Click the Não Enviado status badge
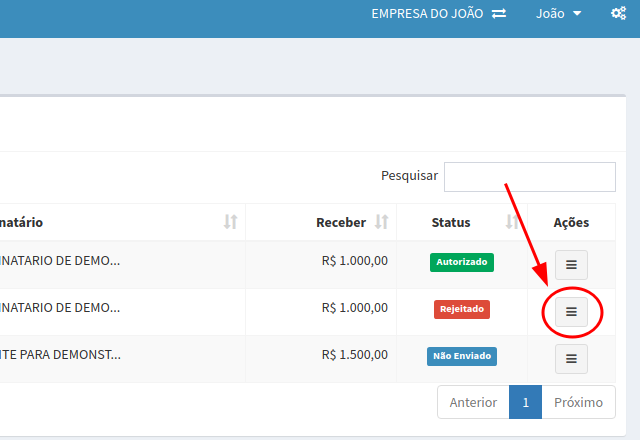 (462, 355)
